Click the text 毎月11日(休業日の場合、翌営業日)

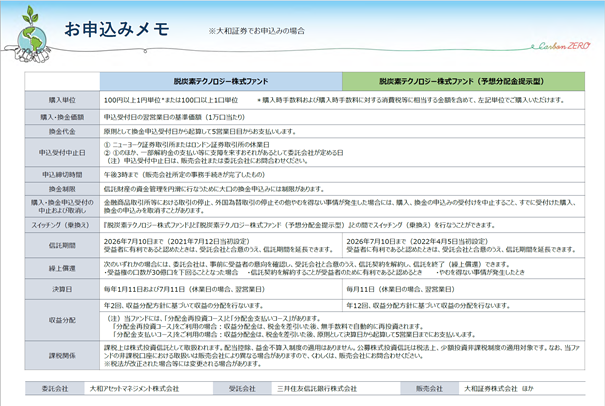coord(400,289)
